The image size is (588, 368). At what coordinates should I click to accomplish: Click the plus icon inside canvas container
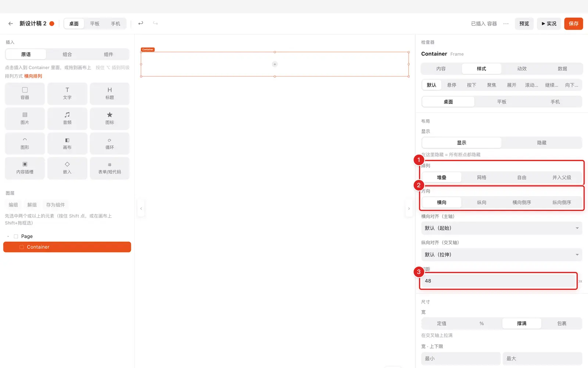coord(275,64)
